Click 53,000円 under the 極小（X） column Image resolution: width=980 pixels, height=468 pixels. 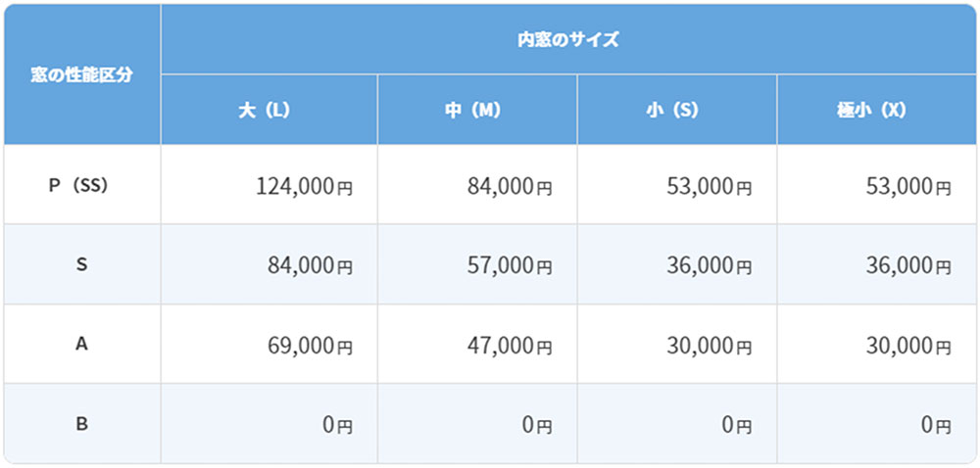[908, 186]
